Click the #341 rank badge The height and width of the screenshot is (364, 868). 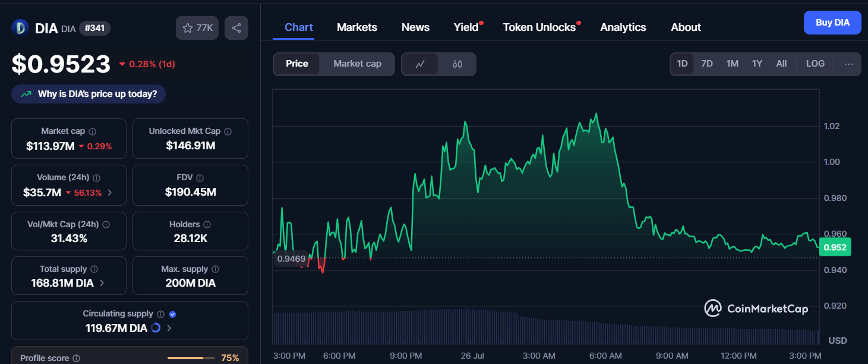coord(94,28)
